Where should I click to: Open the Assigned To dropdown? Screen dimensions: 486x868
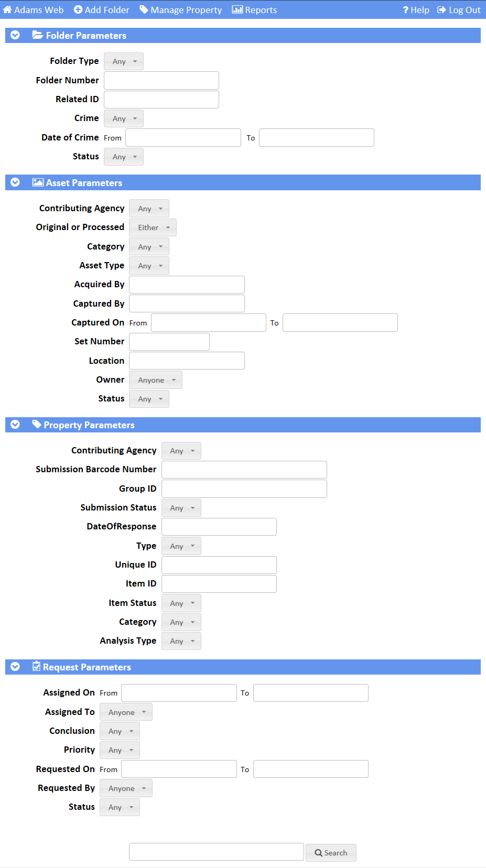pyautogui.click(x=126, y=712)
